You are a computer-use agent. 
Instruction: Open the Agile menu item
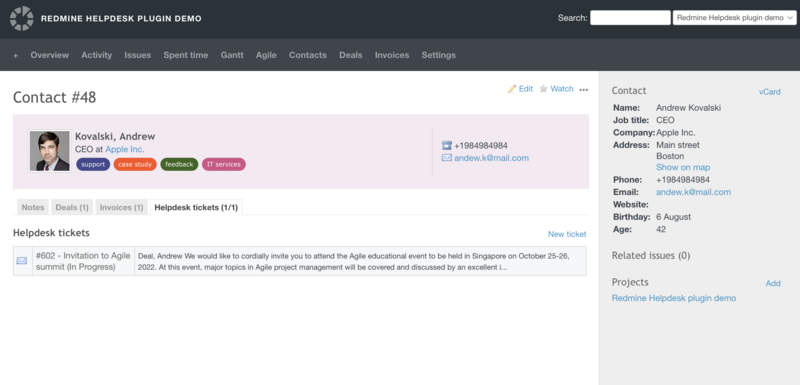266,55
